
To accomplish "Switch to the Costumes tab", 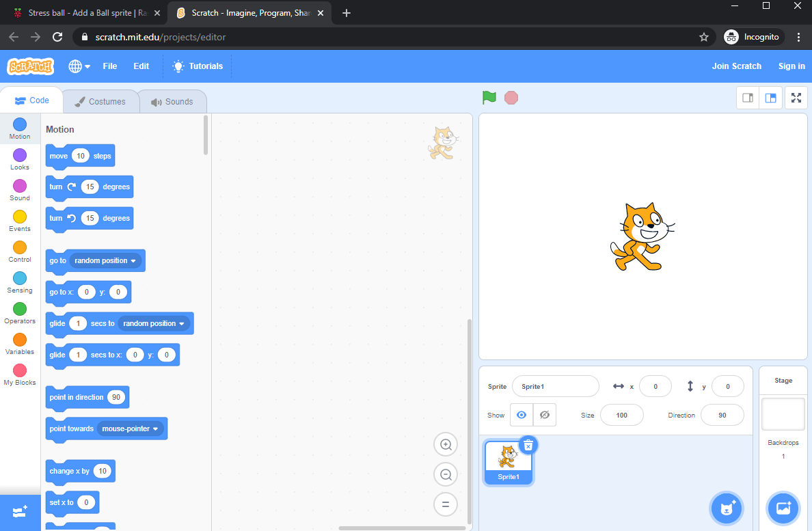I will tap(100, 100).
